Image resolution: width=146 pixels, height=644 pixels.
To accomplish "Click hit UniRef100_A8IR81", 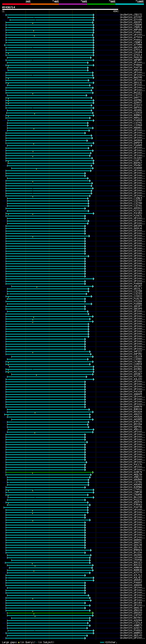I will pyautogui.click(x=131, y=110).
